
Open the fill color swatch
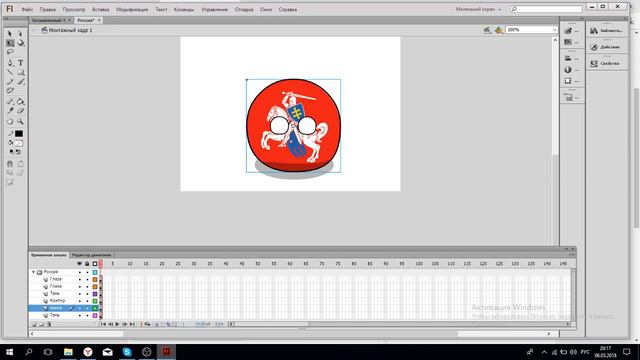19,143
